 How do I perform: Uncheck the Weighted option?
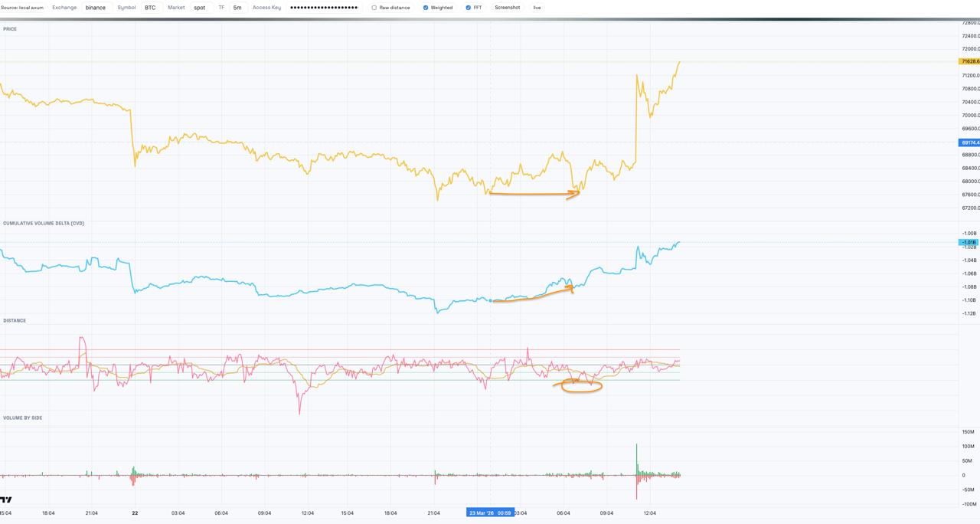426,8
